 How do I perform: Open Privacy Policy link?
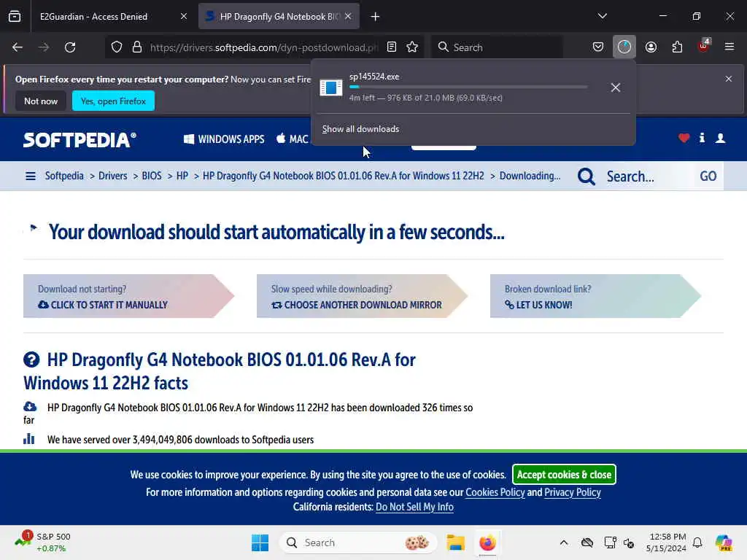click(x=573, y=492)
